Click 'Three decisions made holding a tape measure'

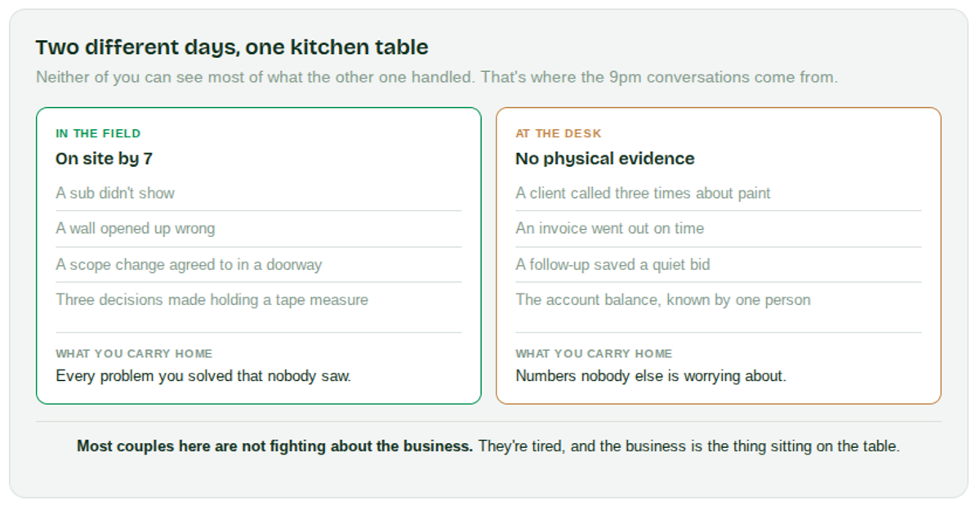point(258,300)
